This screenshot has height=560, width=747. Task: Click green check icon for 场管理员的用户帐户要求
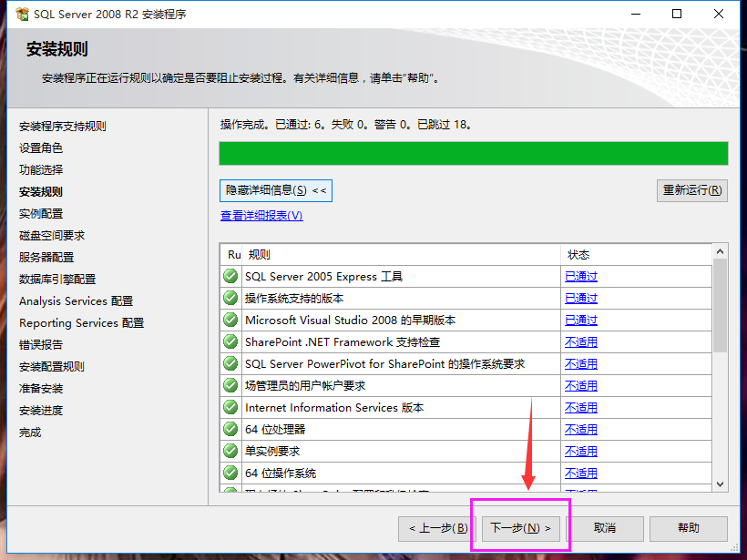pos(230,386)
